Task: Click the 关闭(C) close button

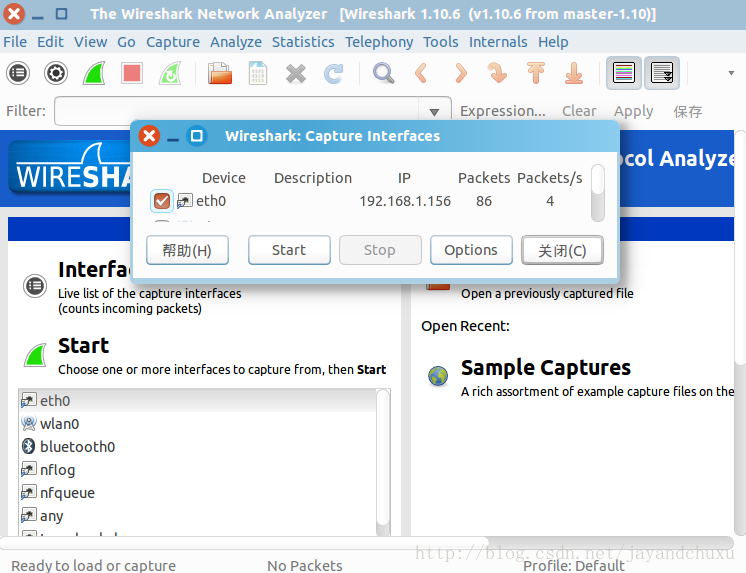Action: (562, 250)
